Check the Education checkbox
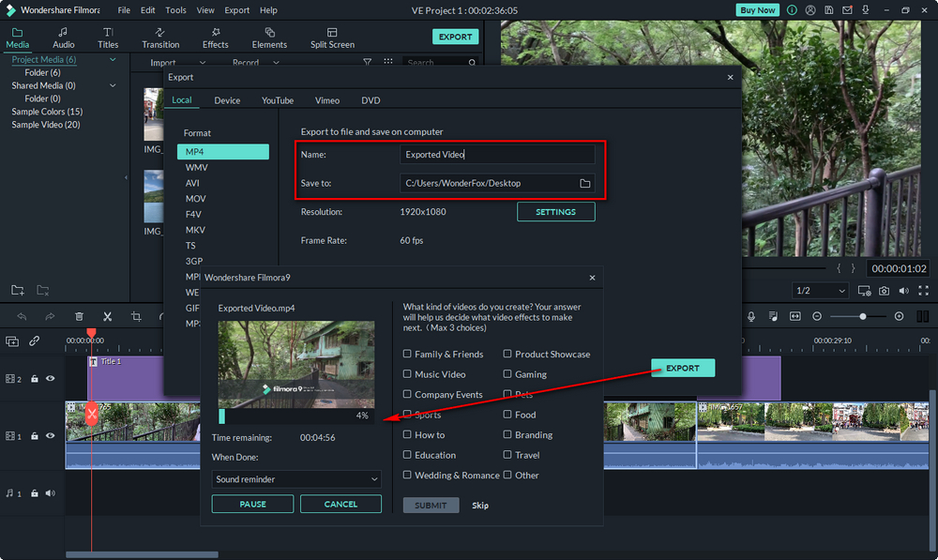The height and width of the screenshot is (560, 938). 407,455
